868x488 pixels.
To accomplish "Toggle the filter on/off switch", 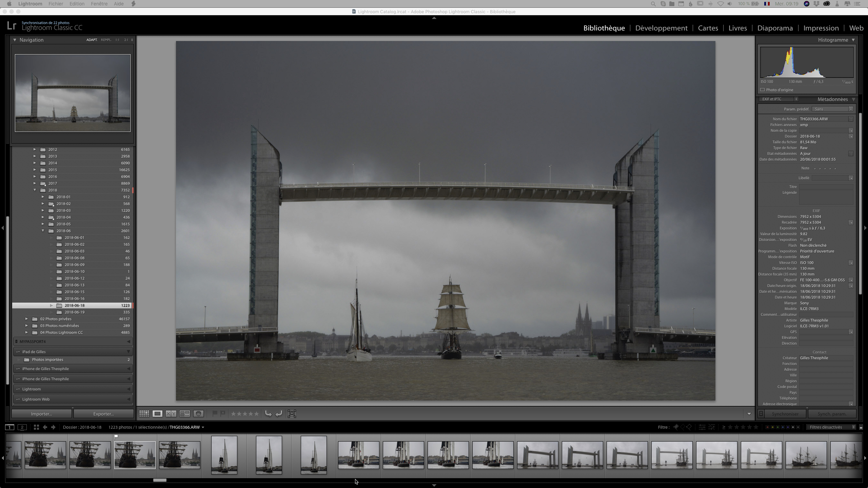I will (x=861, y=427).
